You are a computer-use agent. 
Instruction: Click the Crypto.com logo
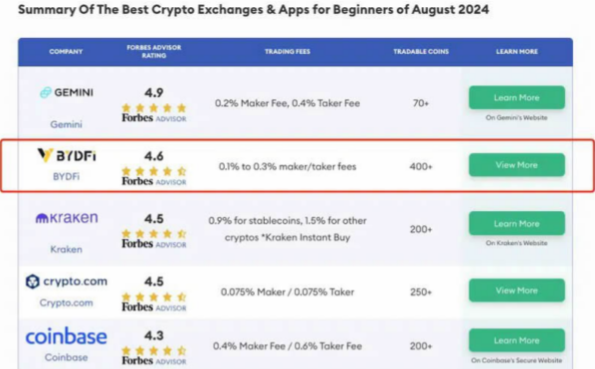[66, 281]
